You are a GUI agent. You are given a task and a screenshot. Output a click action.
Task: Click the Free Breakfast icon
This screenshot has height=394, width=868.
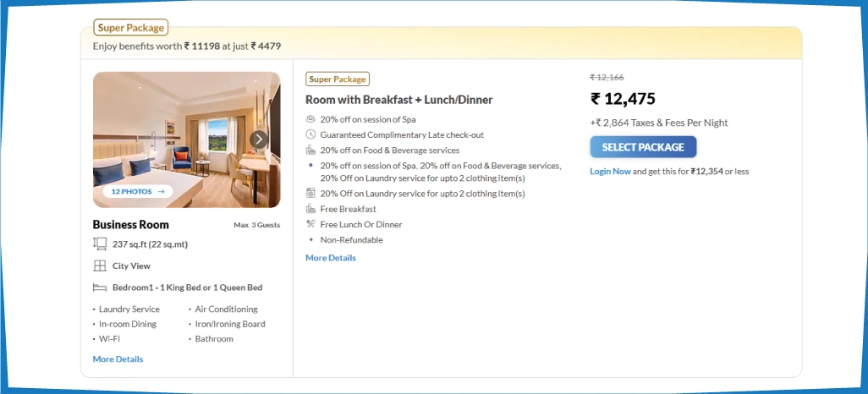point(310,209)
